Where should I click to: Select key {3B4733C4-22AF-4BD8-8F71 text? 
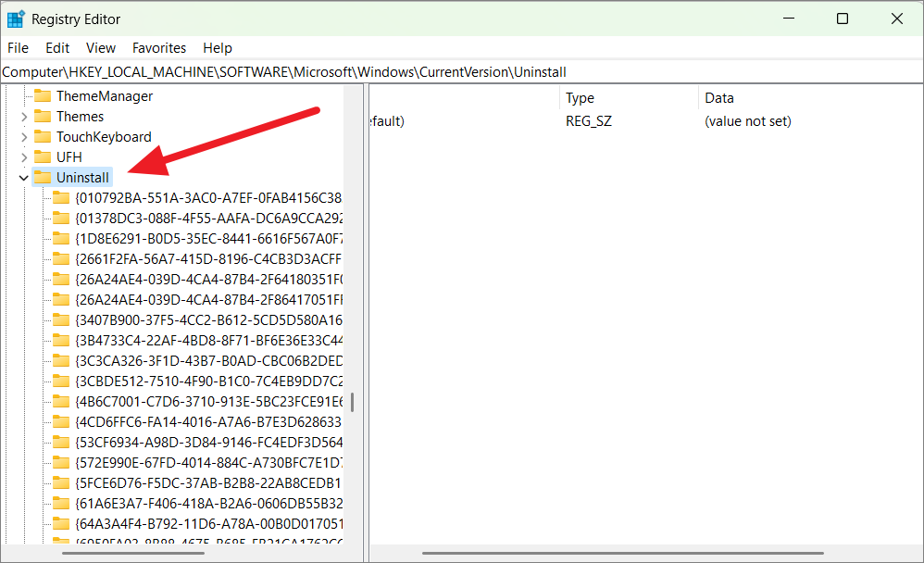(209, 340)
